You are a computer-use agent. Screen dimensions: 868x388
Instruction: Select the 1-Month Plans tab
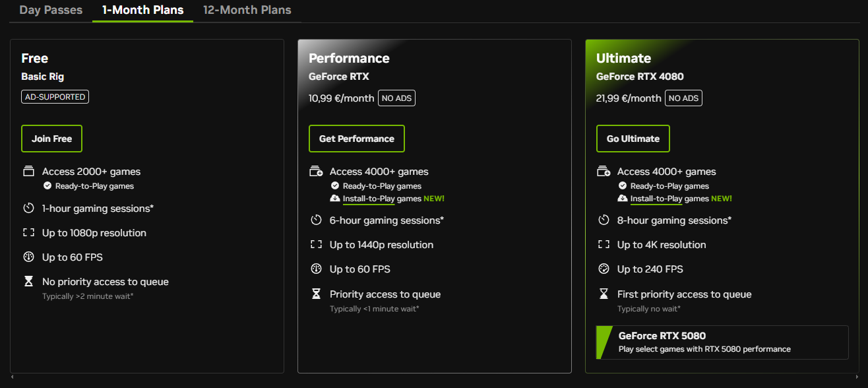pos(142,10)
